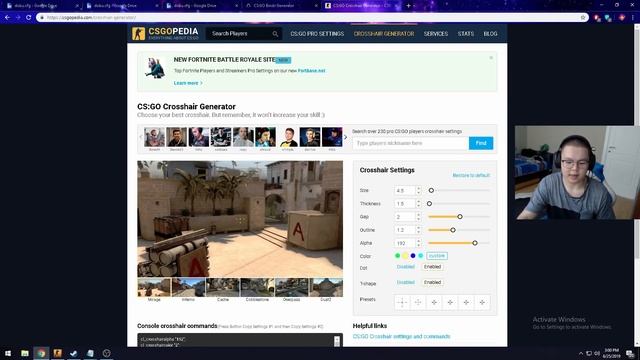Set T-shape option to Enabled

[x=432, y=282]
